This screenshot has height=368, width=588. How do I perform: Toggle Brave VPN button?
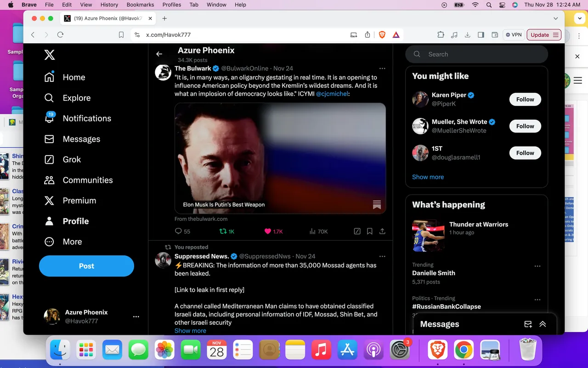[x=513, y=35]
